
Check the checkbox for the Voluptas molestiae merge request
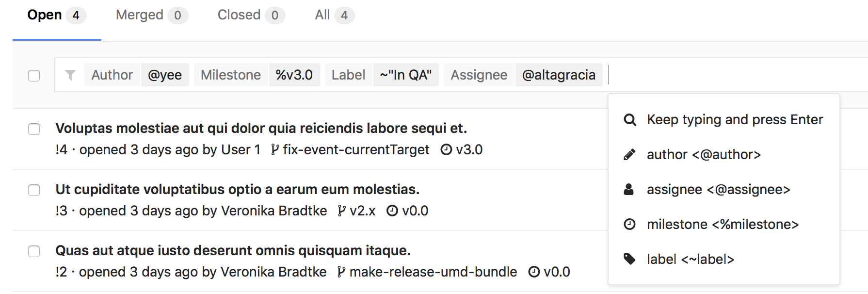click(34, 129)
